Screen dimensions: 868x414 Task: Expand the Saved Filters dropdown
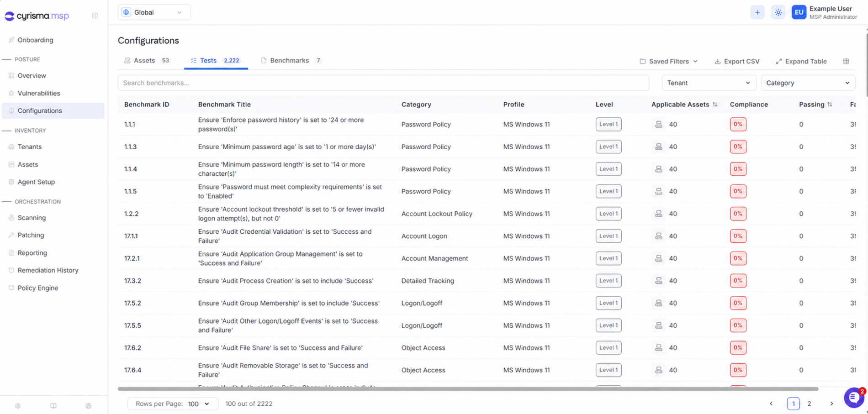(x=668, y=61)
